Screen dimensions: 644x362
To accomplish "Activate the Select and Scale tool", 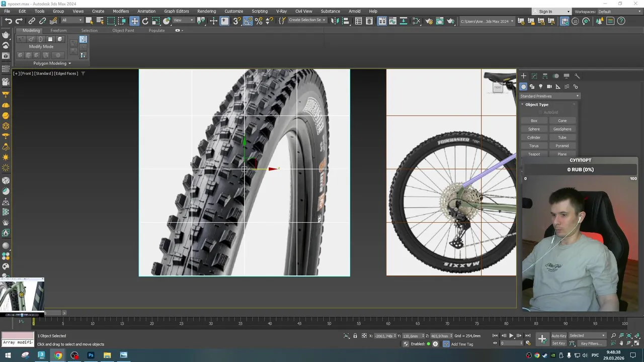I will coord(156,21).
